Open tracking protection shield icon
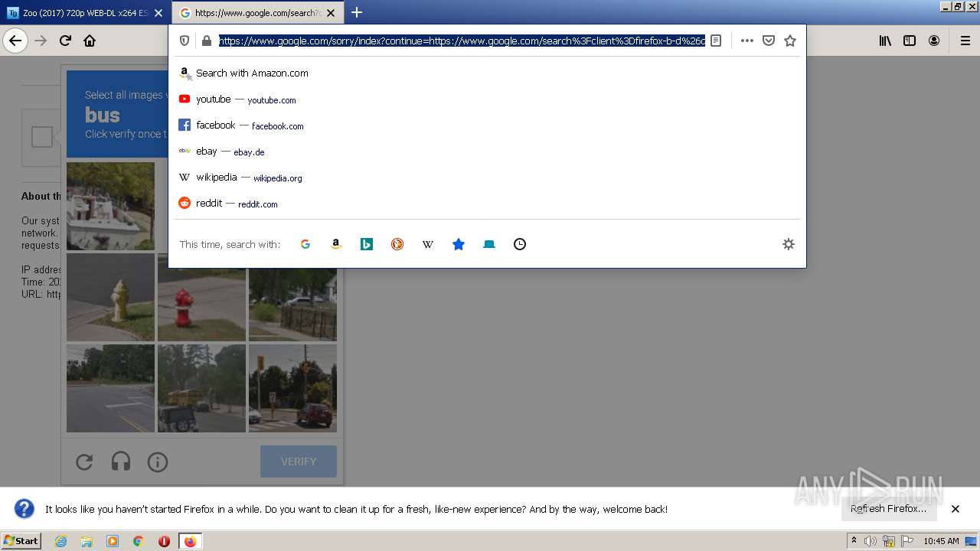The width and height of the screenshot is (980, 551). point(185,41)
